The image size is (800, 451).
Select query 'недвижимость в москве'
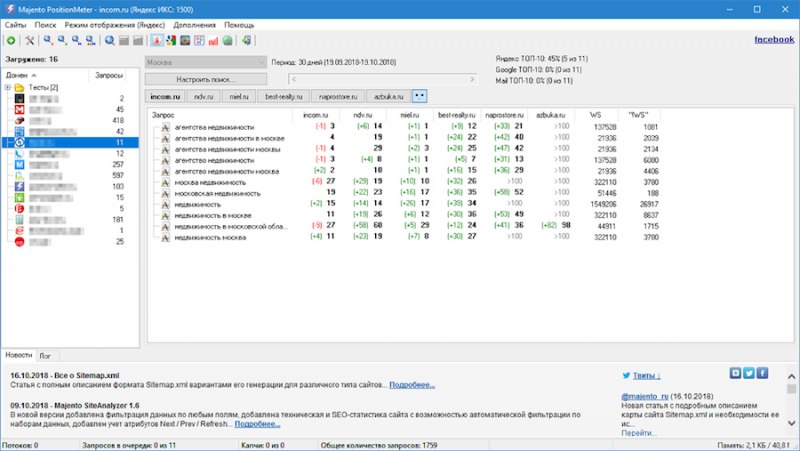pos(213,216)
